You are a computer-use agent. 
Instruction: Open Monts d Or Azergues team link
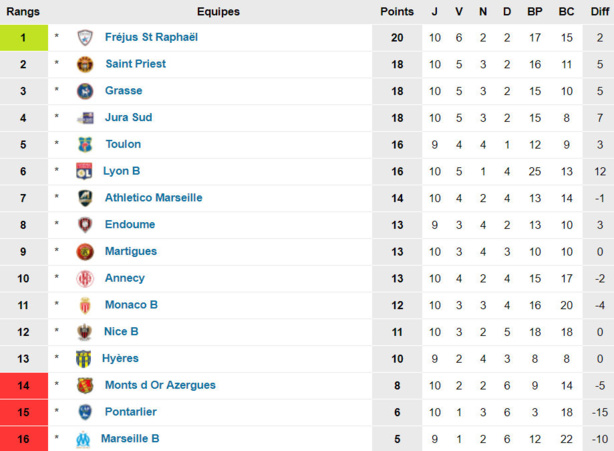[x=160, y=385]
